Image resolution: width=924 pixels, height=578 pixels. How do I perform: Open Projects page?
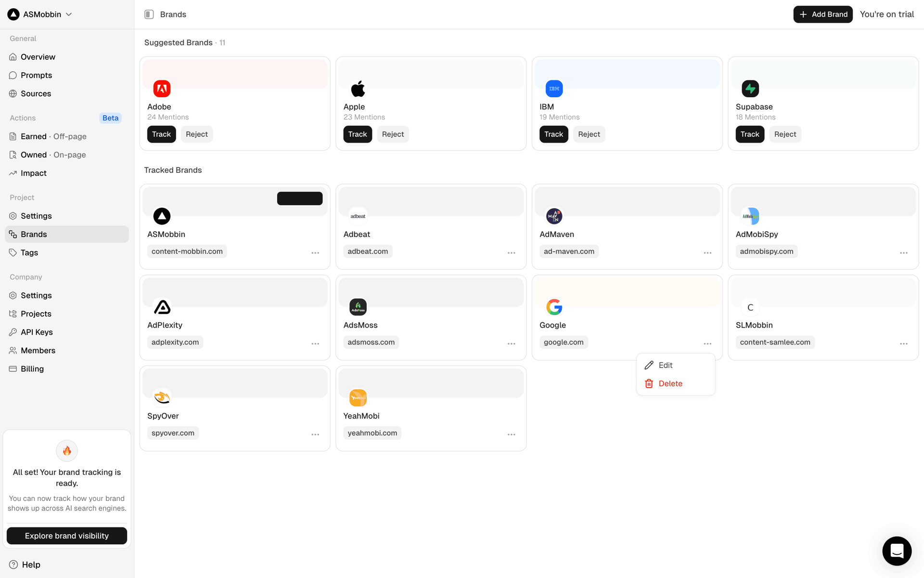(x=67, y=314)
